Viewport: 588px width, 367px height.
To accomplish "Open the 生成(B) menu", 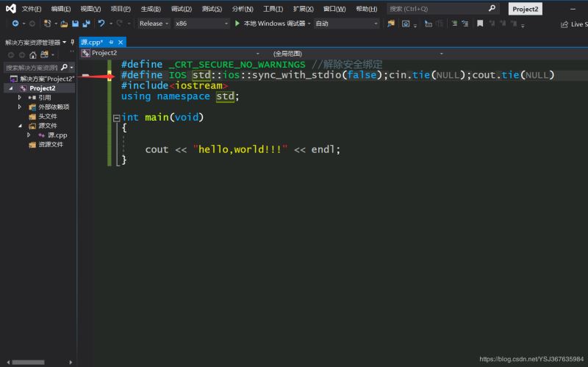I will coord(151,9).
